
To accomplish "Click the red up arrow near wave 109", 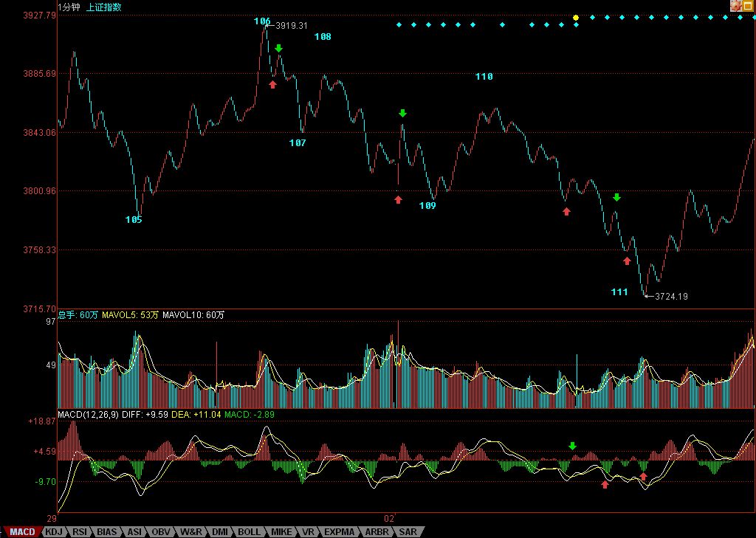I will click(398, 199).
